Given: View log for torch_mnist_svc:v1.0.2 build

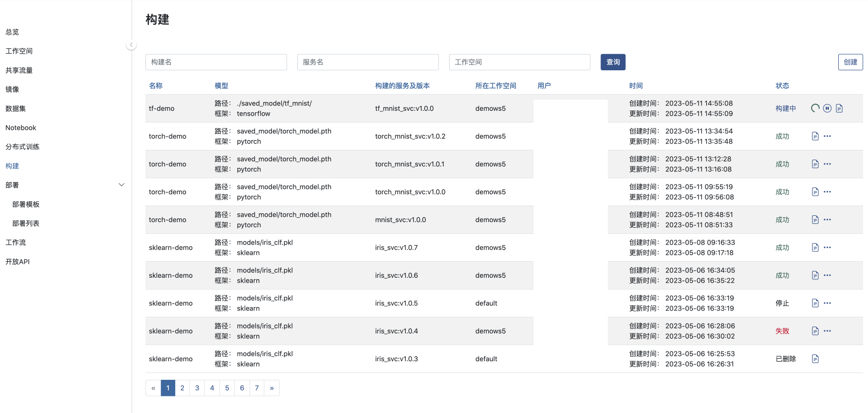Looking at the screenshot, I should tap(815, 136).
